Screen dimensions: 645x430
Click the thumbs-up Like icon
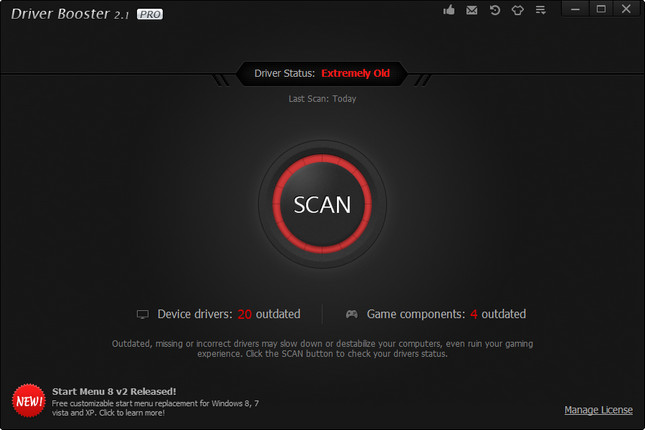point(449,9)
